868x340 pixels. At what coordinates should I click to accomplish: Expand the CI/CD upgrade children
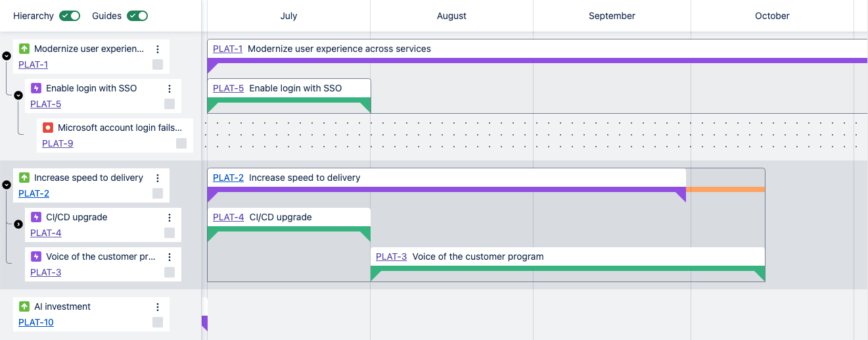pos(18,224)
